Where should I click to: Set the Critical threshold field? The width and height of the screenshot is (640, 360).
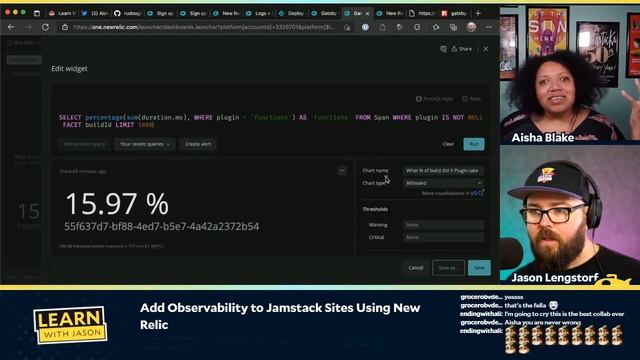click(443, 237)
